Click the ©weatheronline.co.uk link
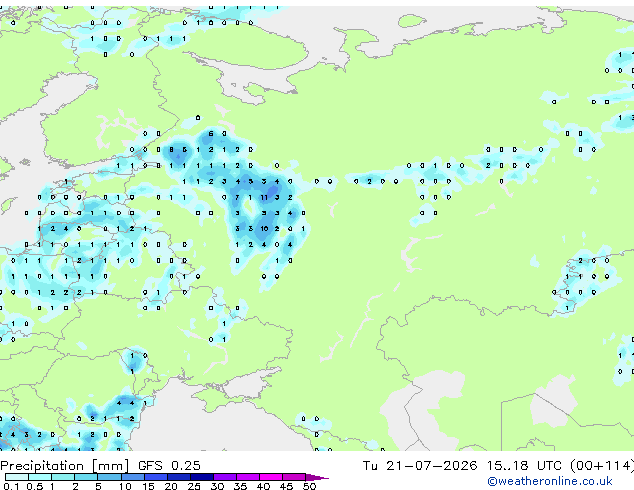634x490 pixels. (x=550, y=481)
